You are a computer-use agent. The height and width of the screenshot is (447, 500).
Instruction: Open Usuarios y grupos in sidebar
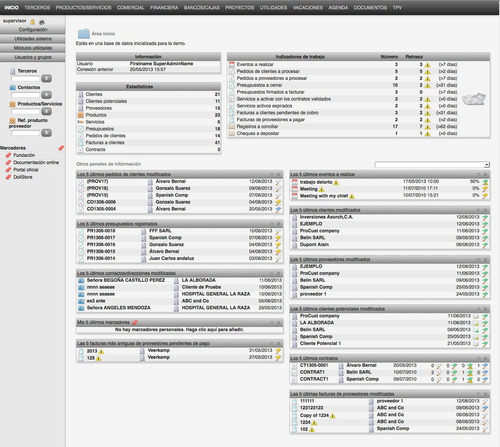pyautogui.click(x=33, y=57)
